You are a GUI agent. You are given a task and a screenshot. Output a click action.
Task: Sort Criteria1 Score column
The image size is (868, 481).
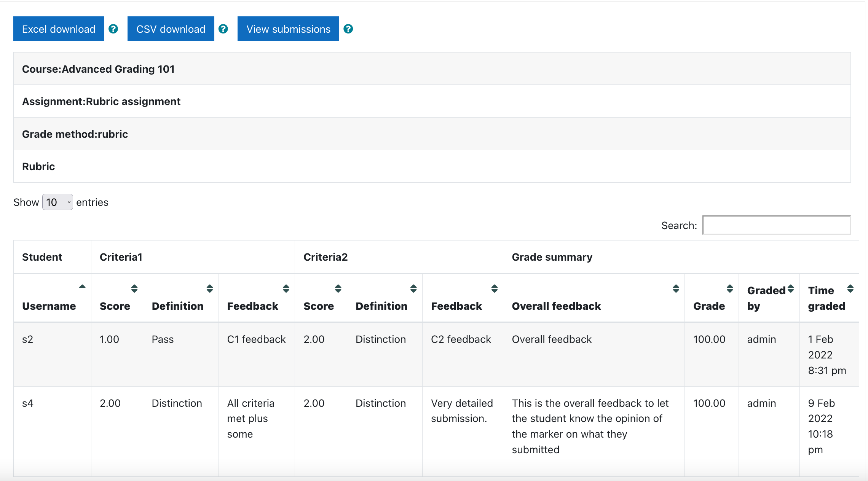(x=134, y=288)
